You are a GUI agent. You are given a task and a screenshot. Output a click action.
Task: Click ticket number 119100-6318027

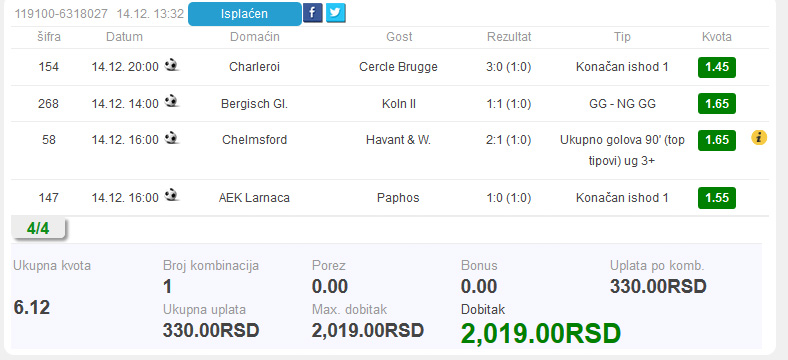point(61,14)
